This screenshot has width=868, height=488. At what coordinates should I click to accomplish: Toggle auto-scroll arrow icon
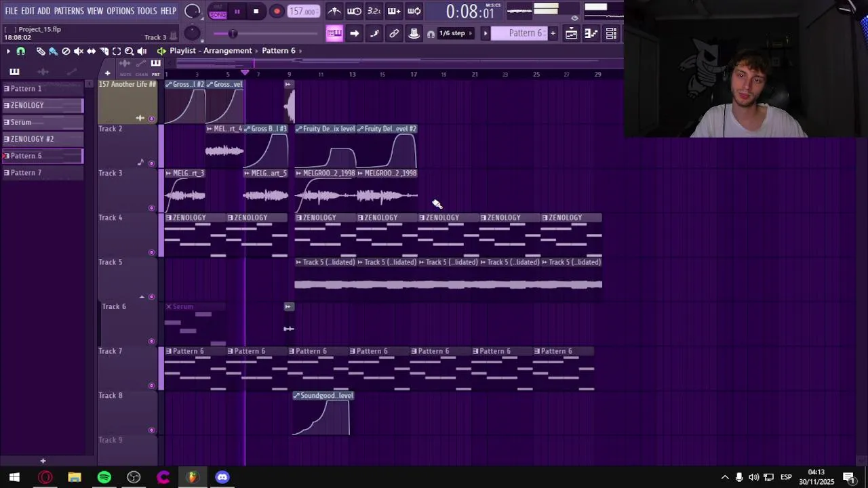point(354,33)
